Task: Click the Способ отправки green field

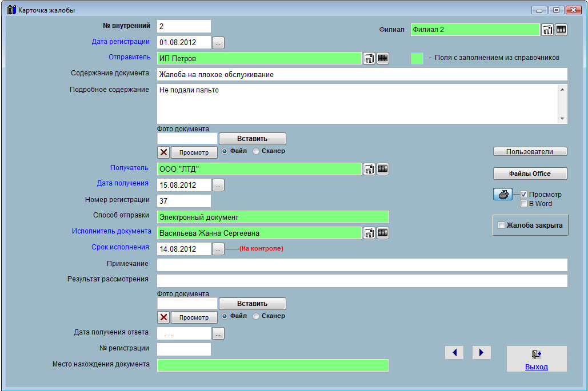Action: click(273, 217)
